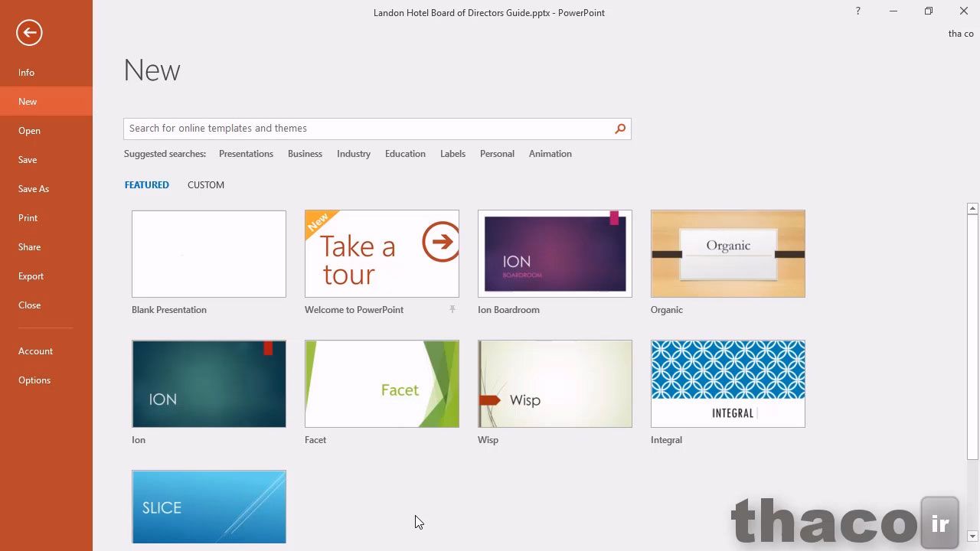This screenshot has width=980, height=551.
Task: Search suggested Business templates
Action: [x=305, y=154]
